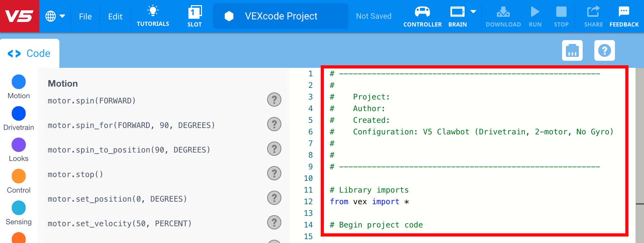Open the Feedback form
The height and width of the screenshot is (243, 644).
pyautogui.click(x=624, y=16)
